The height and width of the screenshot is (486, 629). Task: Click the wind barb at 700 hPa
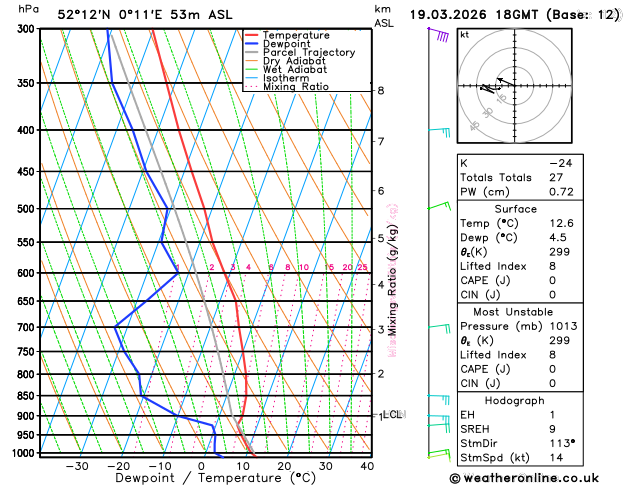click(439, 328)
